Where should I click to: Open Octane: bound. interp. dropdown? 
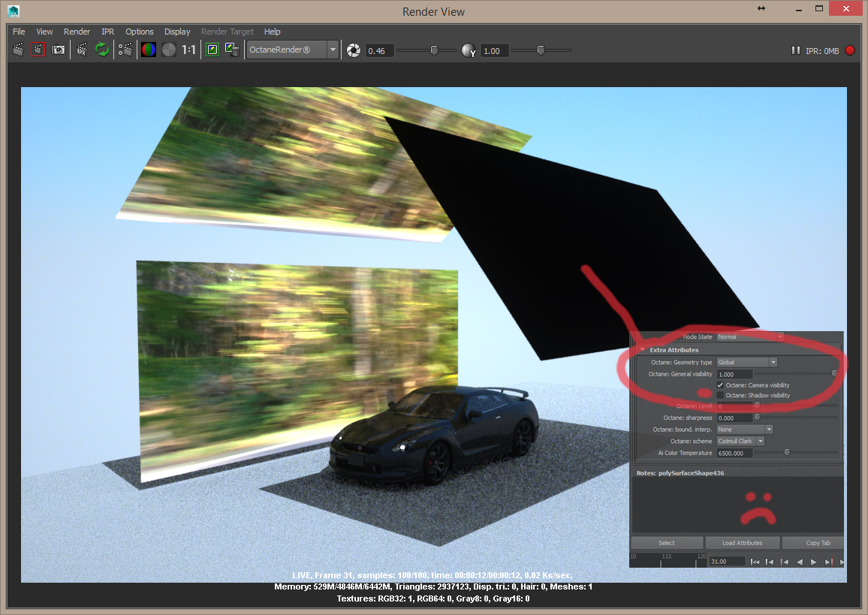pos(745,430)
